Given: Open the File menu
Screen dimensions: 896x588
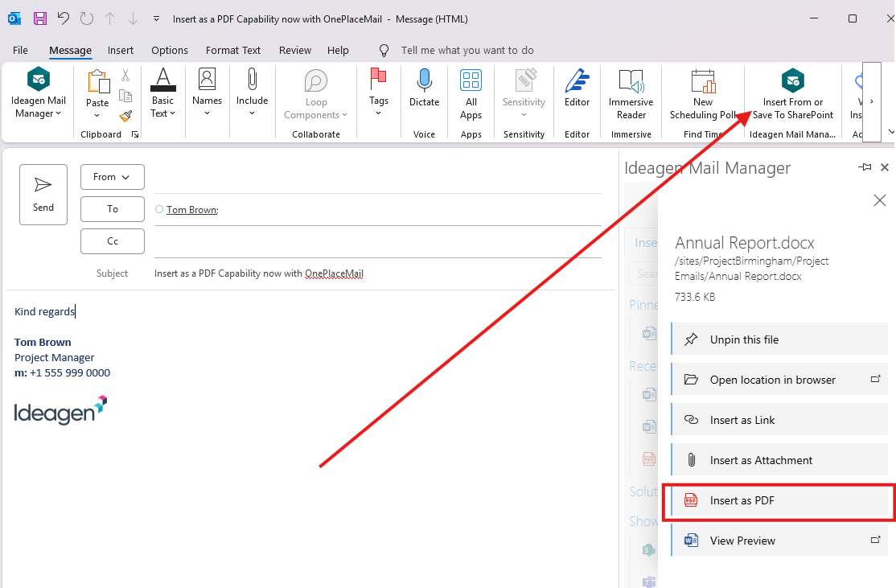Looking at the screenshot, I should 21,51.
